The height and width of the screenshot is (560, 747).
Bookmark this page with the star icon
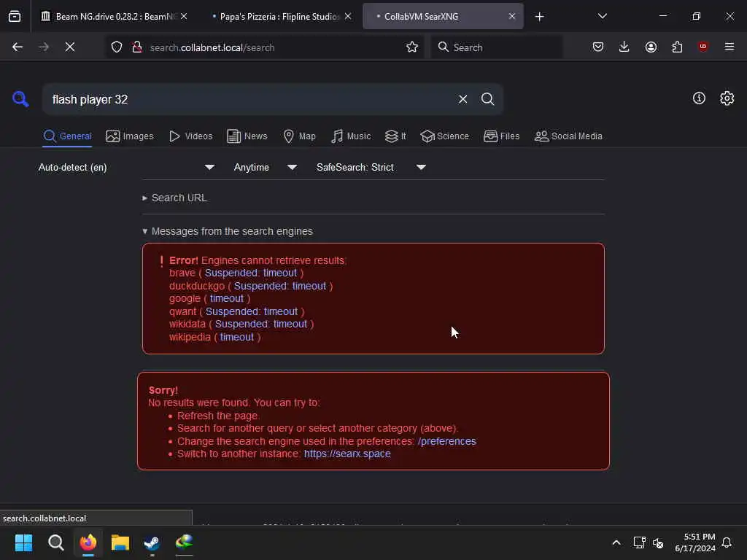coord(412,47)
